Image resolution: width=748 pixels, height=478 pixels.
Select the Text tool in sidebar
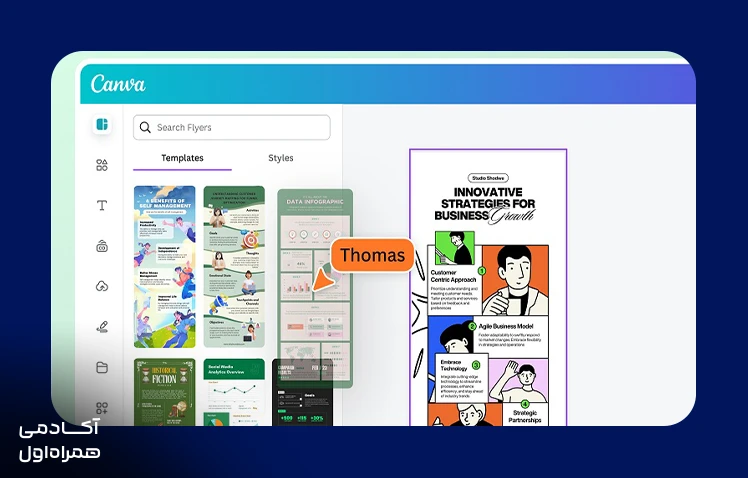(x=102, y=206)
